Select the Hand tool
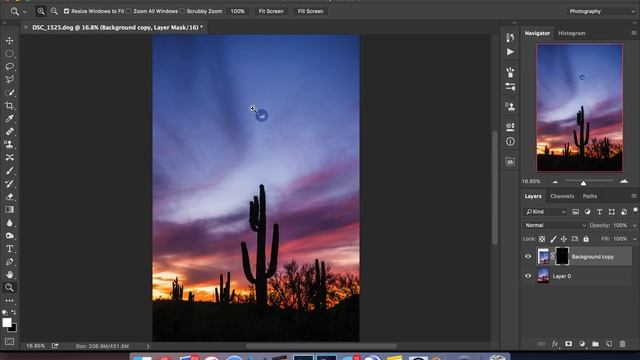 coord(9,275)
